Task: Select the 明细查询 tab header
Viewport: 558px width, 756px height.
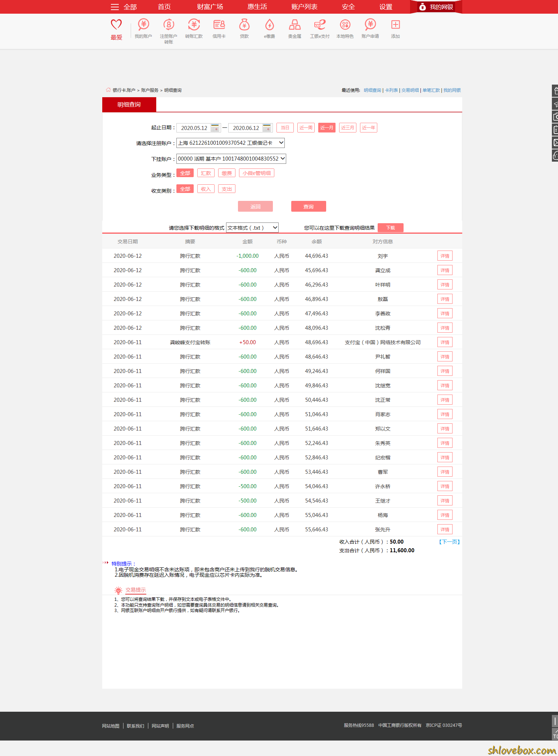Action: click(x=129, y=105)
